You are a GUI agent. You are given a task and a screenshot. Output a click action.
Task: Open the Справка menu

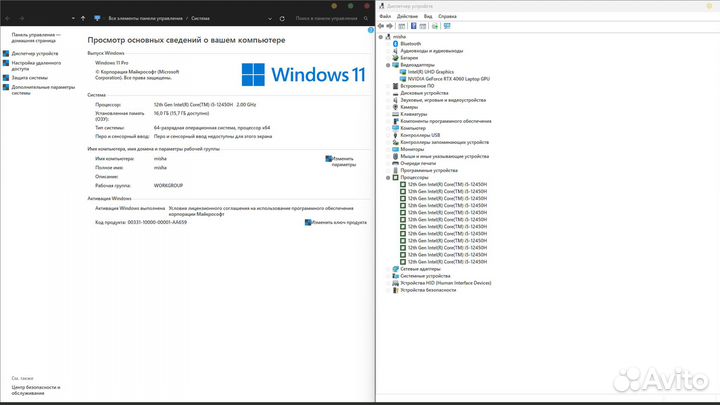[450, 17]
